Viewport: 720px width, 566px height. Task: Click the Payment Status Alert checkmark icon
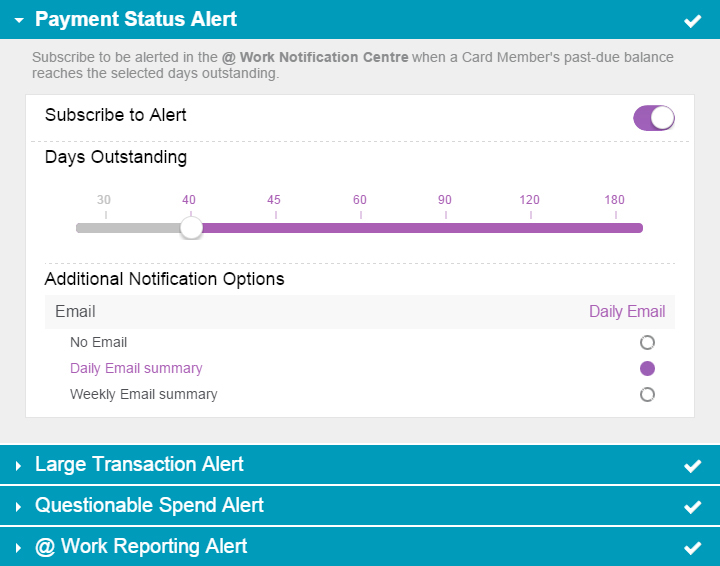[x=692, y=20]
